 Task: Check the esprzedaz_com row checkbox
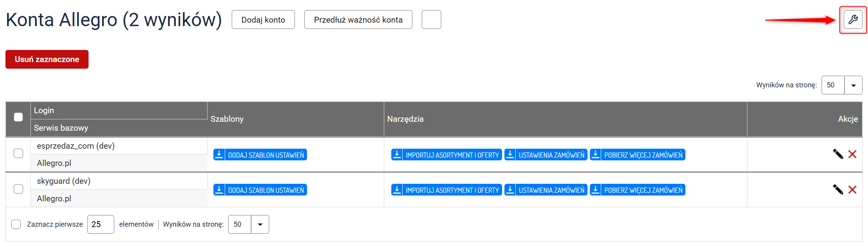[x=18, y=153]
